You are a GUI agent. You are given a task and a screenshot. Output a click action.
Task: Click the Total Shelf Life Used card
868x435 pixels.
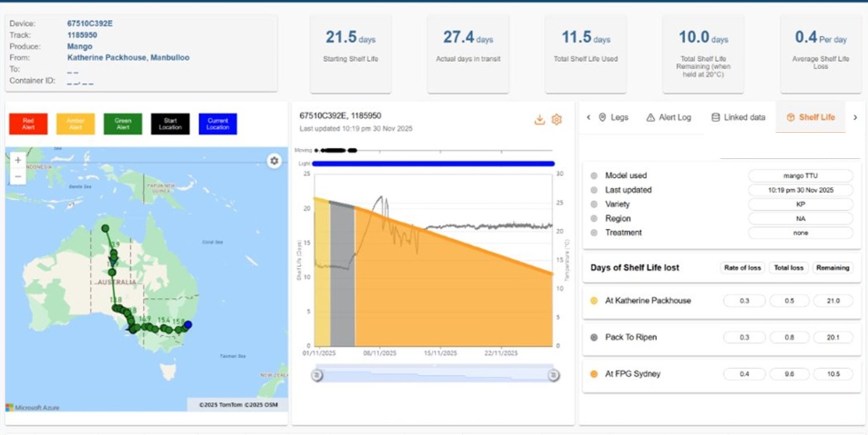[x=585, y=54]
